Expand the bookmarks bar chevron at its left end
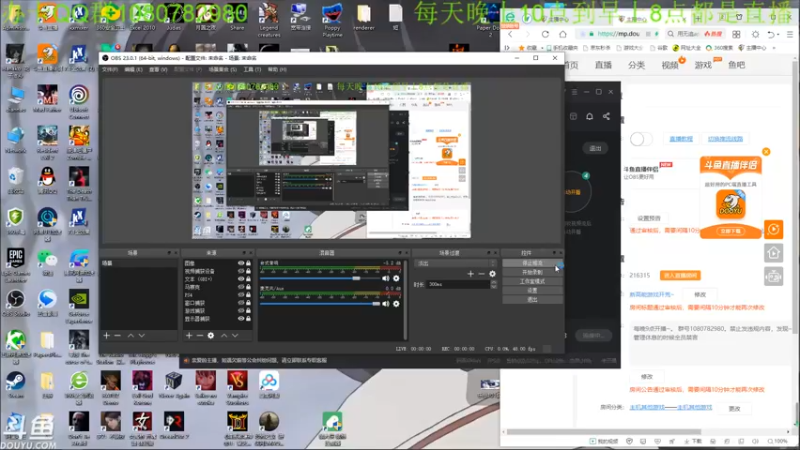The image size is (800, 450). pos(507,48)
